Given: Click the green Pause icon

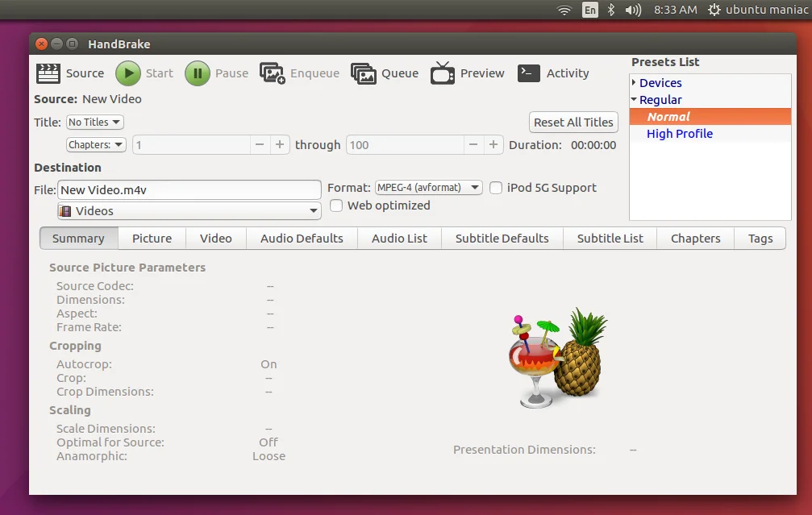Looking at the screenshot, I should (198, 73).
